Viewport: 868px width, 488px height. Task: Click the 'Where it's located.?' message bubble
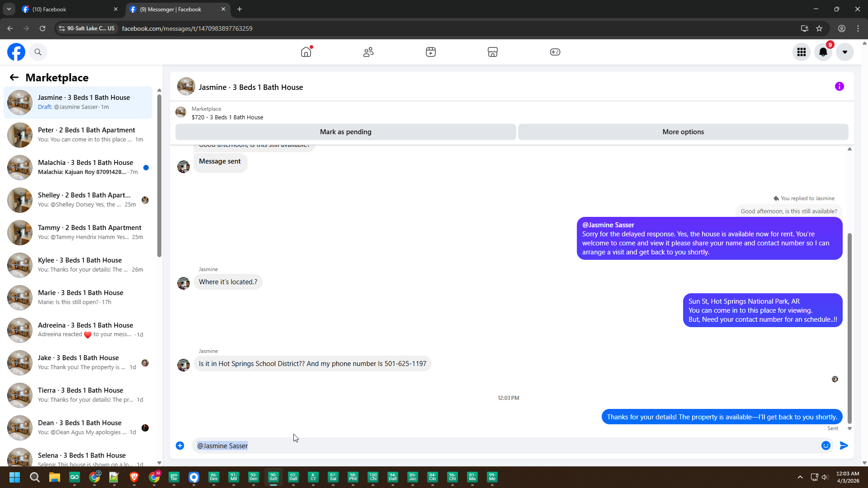(x=228, y=282)
